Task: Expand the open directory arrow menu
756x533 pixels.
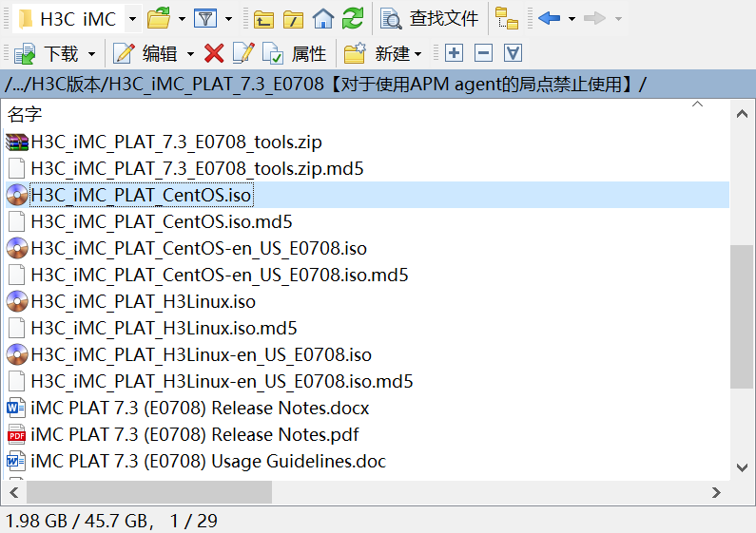Action: 182,19
